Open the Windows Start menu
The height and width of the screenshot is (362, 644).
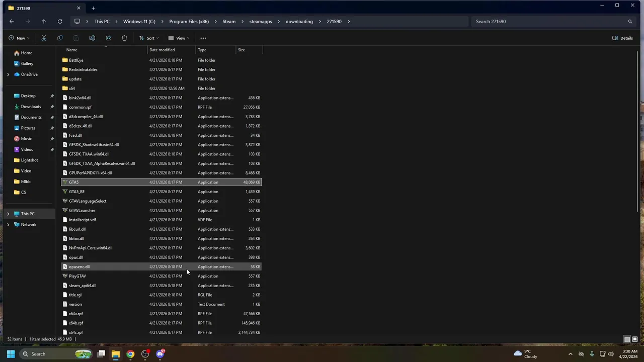11,354
